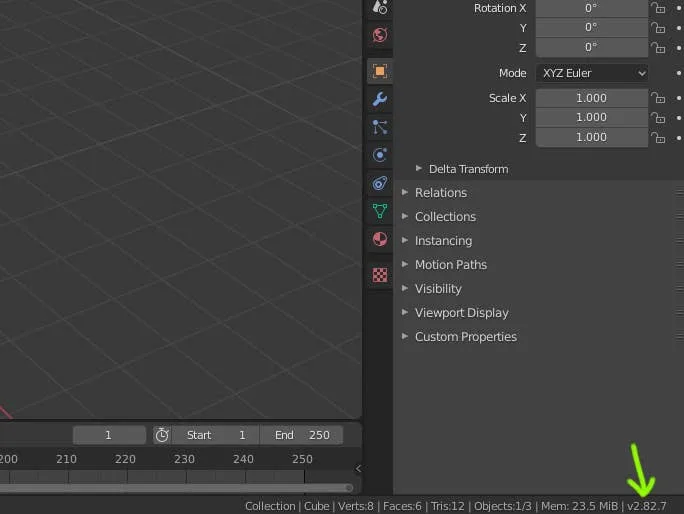Open the Material properties sphere tab
The height and width of the screenshot is (514, 684).
pos(380,239)
